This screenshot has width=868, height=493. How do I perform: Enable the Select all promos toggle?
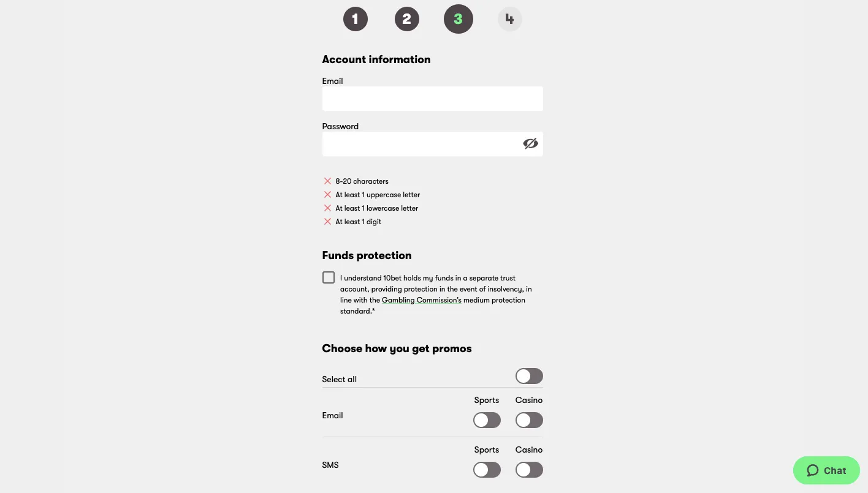(529, 376)
